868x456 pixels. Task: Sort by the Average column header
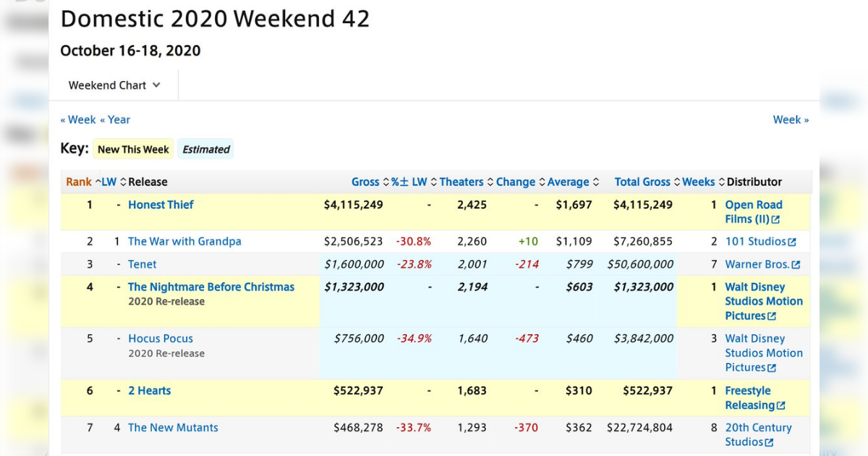pyautogui.click(x=569, y=182)
